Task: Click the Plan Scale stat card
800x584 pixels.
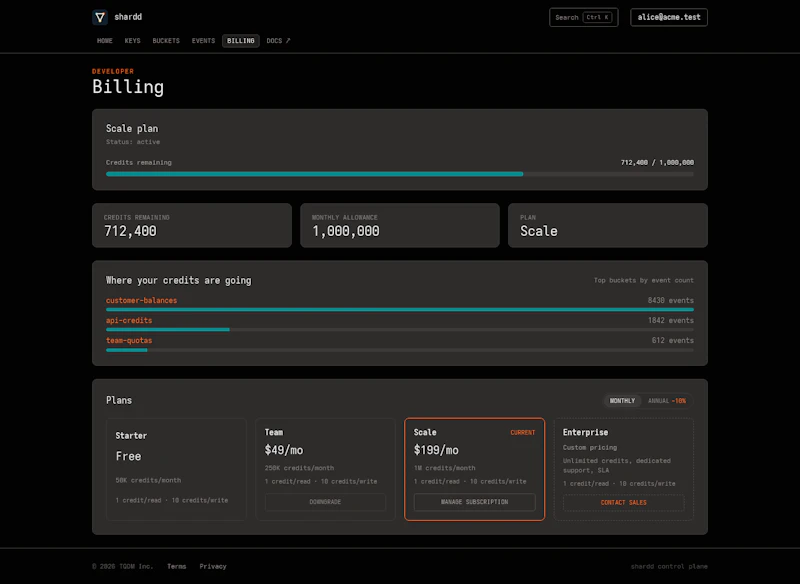Action: (608, 225)
